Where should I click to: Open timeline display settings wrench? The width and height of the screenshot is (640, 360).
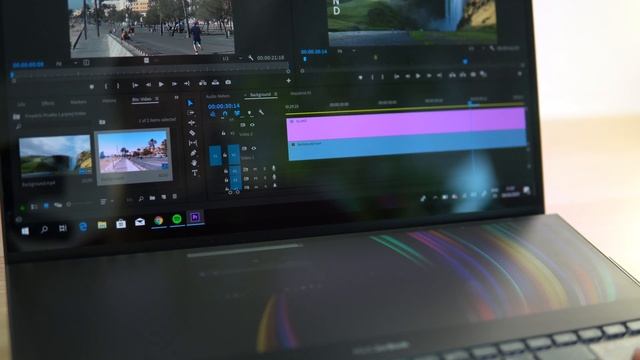(x=261, y=112)
